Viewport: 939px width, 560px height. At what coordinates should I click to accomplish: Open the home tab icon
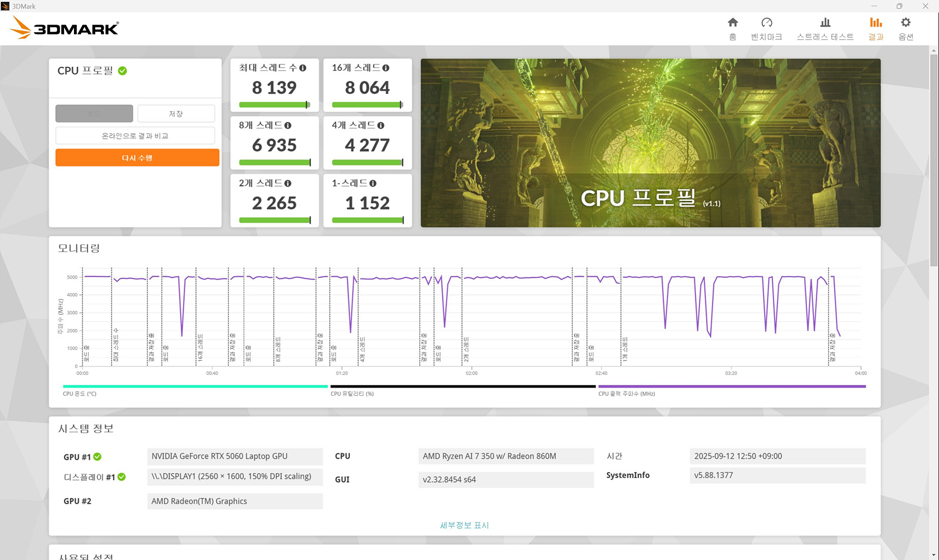click(x=732, y=22)
